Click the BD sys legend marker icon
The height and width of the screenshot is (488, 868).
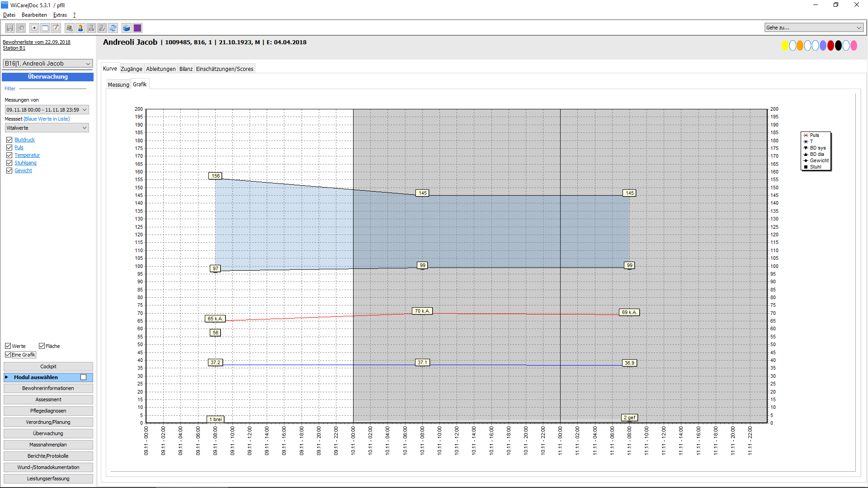pyautogui.click(x=806, y=148)
